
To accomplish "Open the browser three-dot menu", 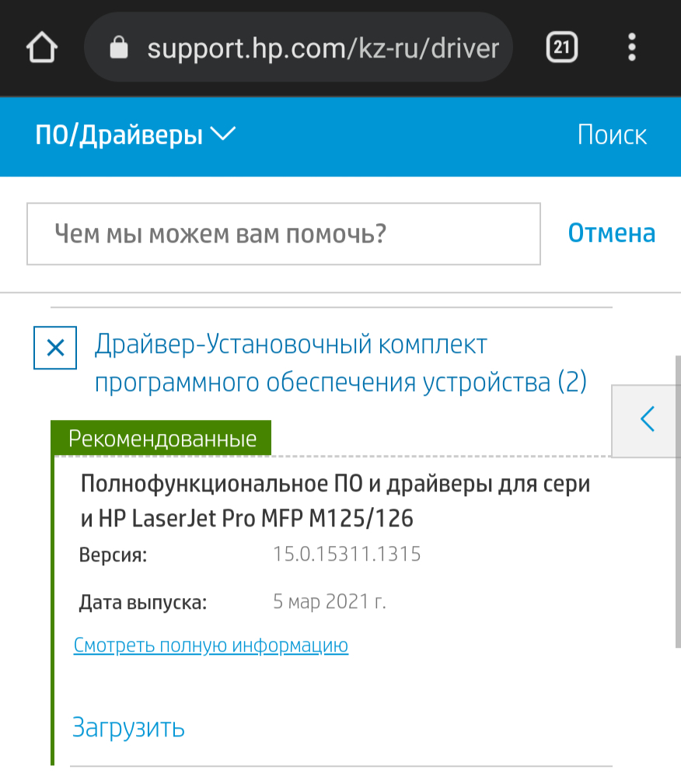I will pos(632,47).
